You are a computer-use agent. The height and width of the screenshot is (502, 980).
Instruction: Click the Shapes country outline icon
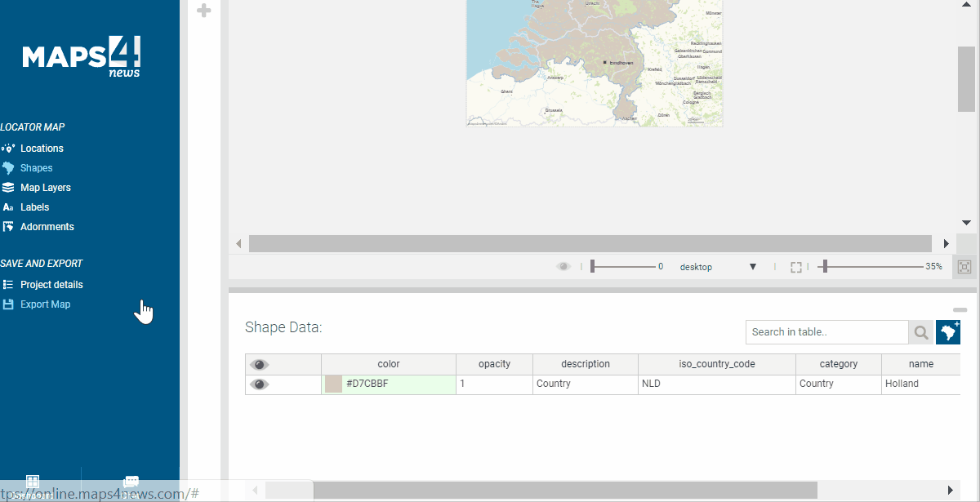(x=8, y=168)
